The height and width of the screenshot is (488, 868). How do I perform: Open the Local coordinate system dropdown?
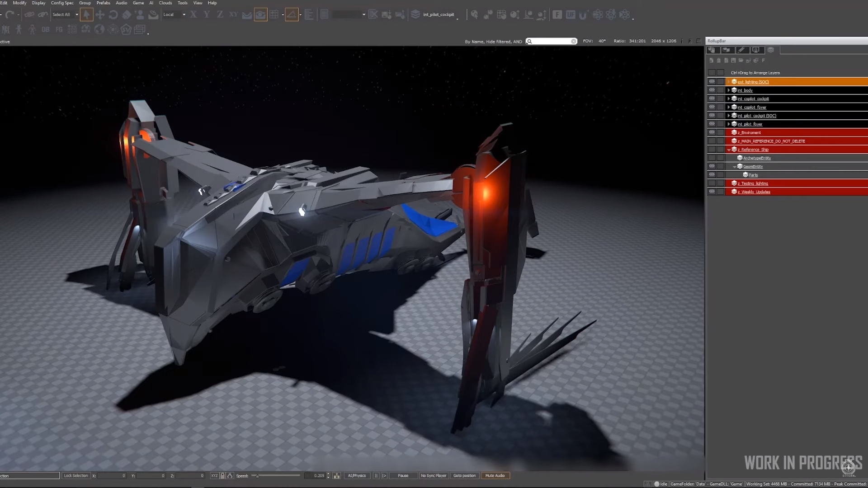point(184,14)
